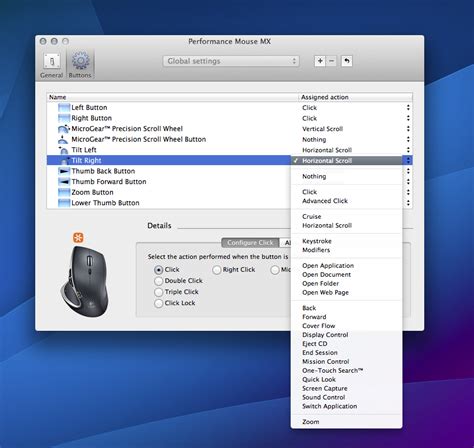Choose Open Application menu item
The height and width of the screenshot is (448, 474).
347,266
